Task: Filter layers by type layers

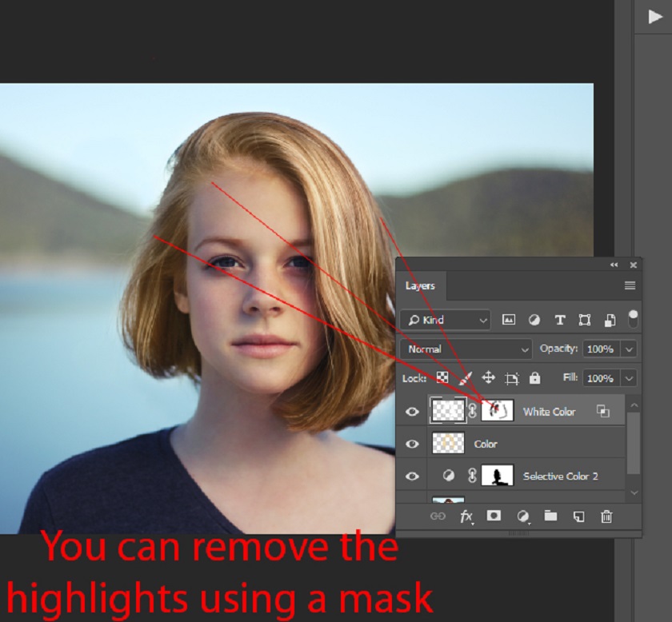Action: (x=559, y=320)
